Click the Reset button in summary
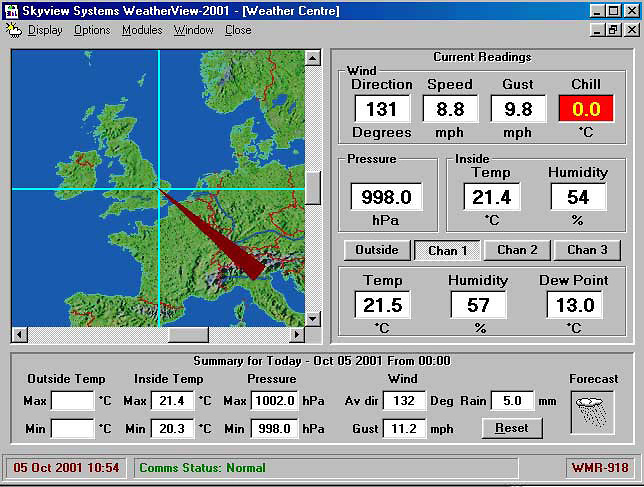The height and width of the screenshot is (487, 644). [512, 428]
